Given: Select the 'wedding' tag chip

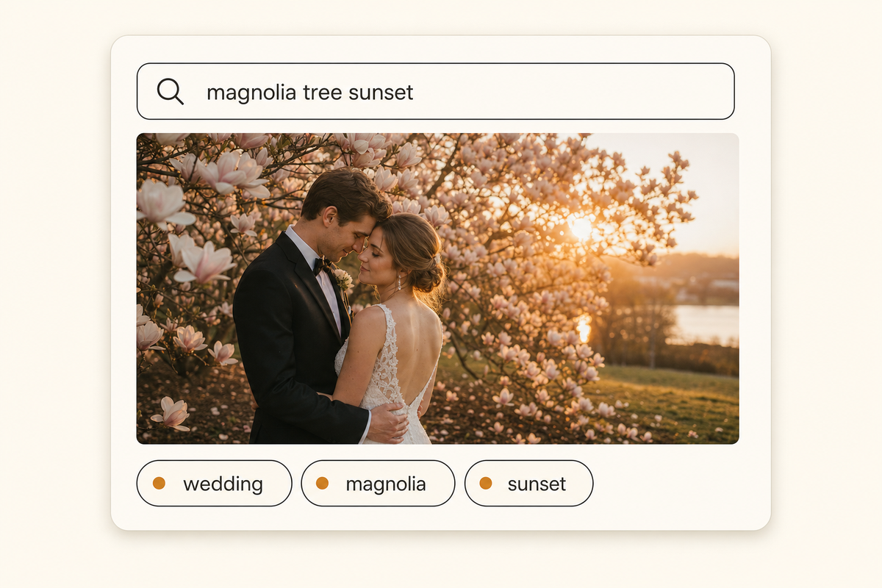Looking at the screenshot, I should [214, 483].
